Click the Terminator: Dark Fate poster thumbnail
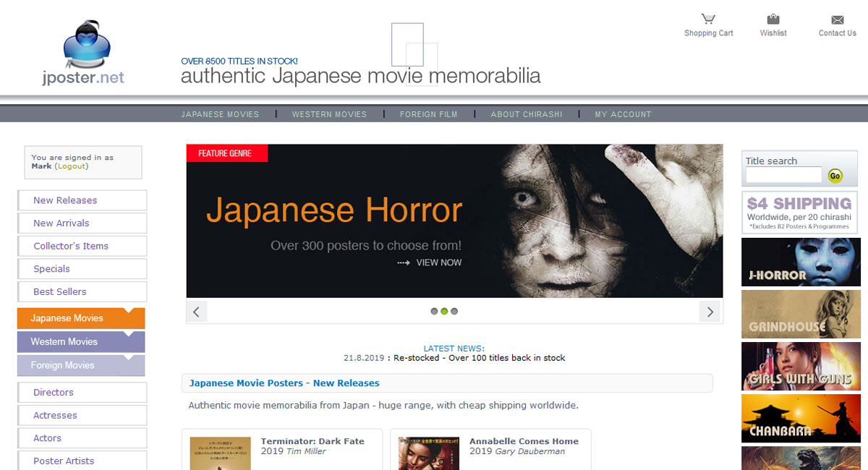This screenshot has width=868, height=470. point(221,453)
